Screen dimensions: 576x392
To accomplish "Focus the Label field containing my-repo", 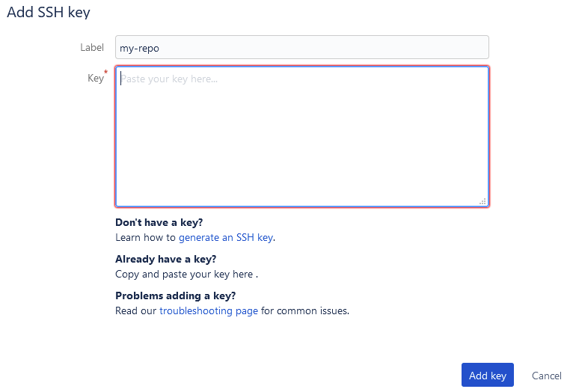I will click(x=301, y=47).
